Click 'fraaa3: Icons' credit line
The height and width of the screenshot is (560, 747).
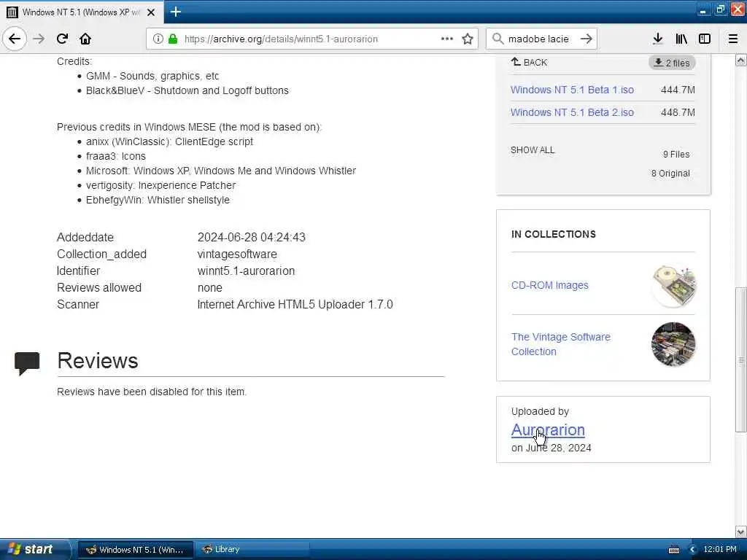click(x=116, y=156)
